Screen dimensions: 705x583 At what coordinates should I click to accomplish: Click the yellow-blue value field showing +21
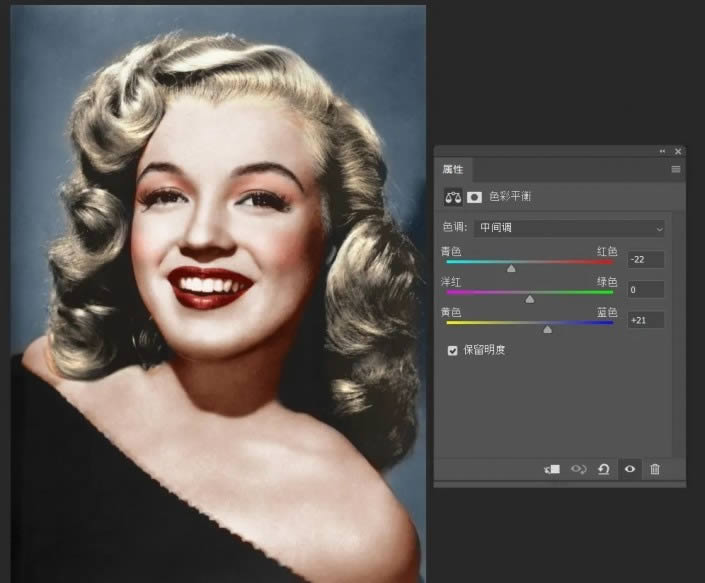tap(646, 320)
